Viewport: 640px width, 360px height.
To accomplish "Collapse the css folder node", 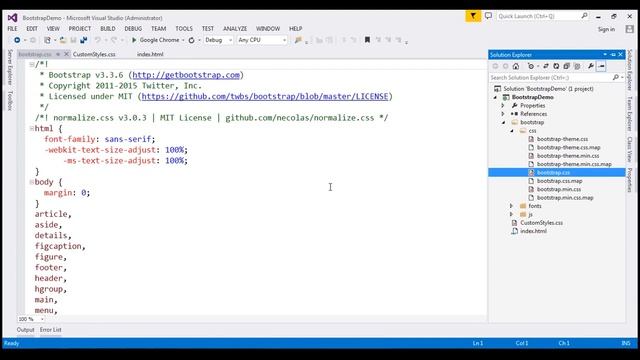I will pyautogui.click(x=512, y=131).
